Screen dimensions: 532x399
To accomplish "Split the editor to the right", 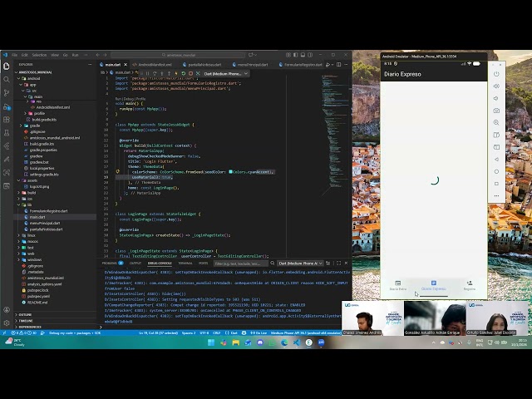I will coord(338,65).
